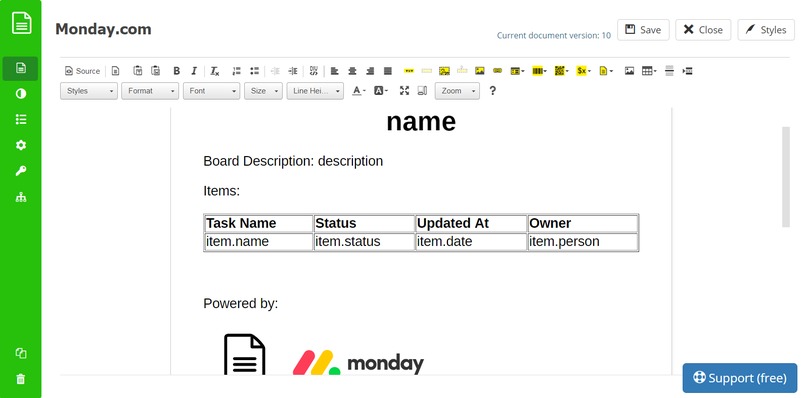This screenshot has width=806, height=398.
Task: Click the monday logo image
Action: pyautogui.click(x=358, y=363)
